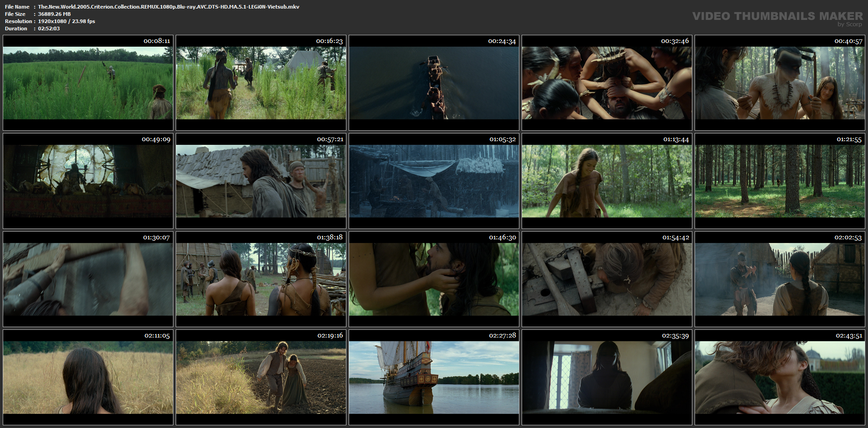Select the thumbnail at 01:30:07
This screenshot has width=868, height=428.
[x=88, y=279]
